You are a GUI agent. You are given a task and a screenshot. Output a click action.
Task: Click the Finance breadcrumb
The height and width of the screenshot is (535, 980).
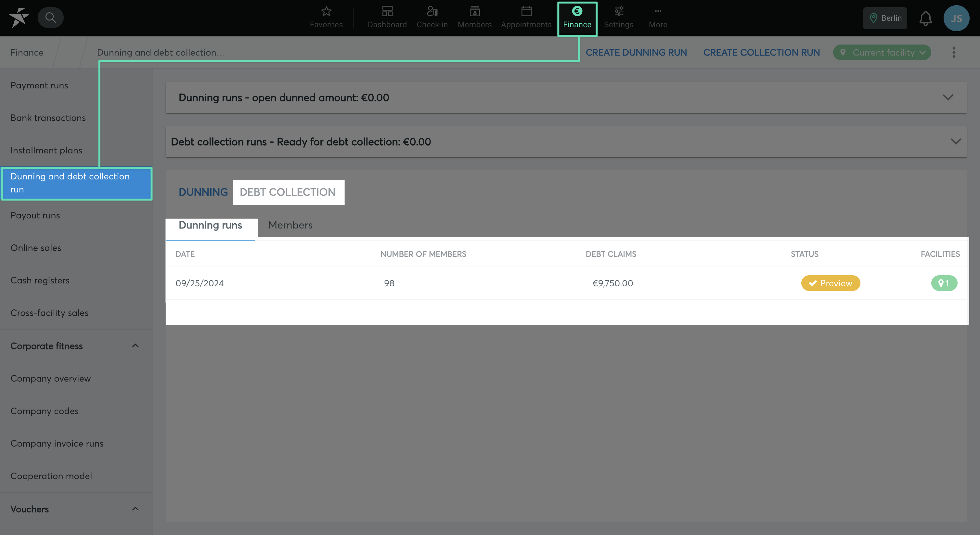coord(27,53)
